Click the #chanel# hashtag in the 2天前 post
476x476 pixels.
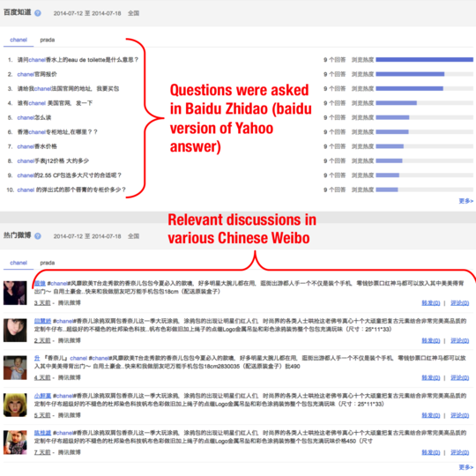point(63,321)
